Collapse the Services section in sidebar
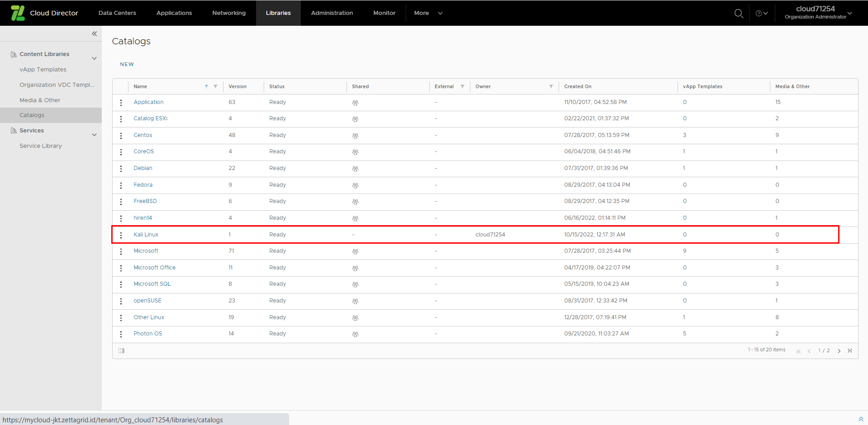 (x=94, y=134)
